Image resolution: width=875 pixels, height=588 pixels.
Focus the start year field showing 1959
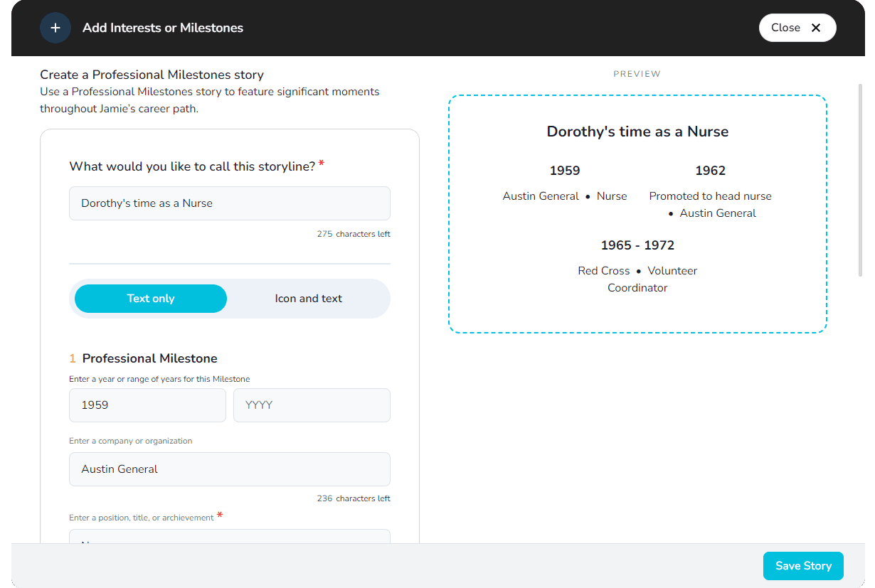(147, 405)
